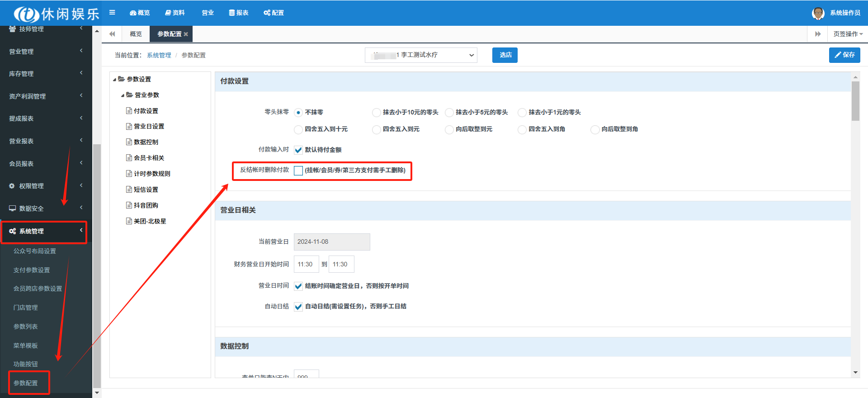Click the 权限管理 gear icon
Viewport: 868px width, 398px height.
tap(12, 186)
